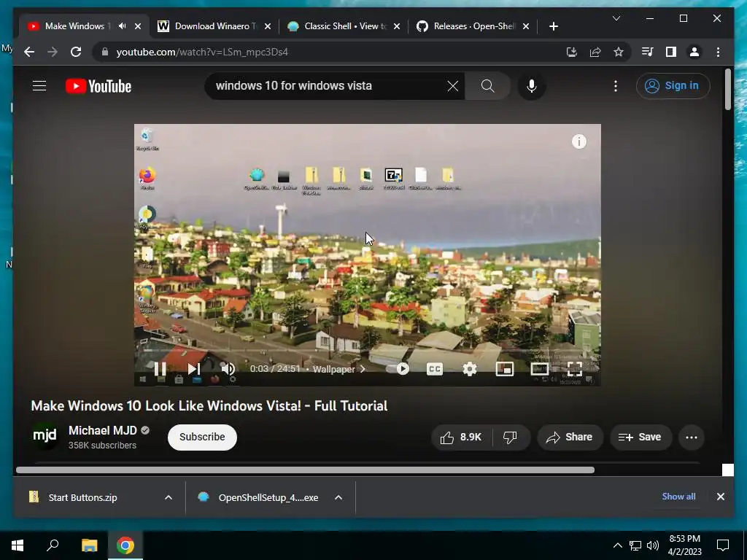Expand the Wallpaper chapter list
The width and height of the screenshot is (747, 560).
click(x=338, y=369)
